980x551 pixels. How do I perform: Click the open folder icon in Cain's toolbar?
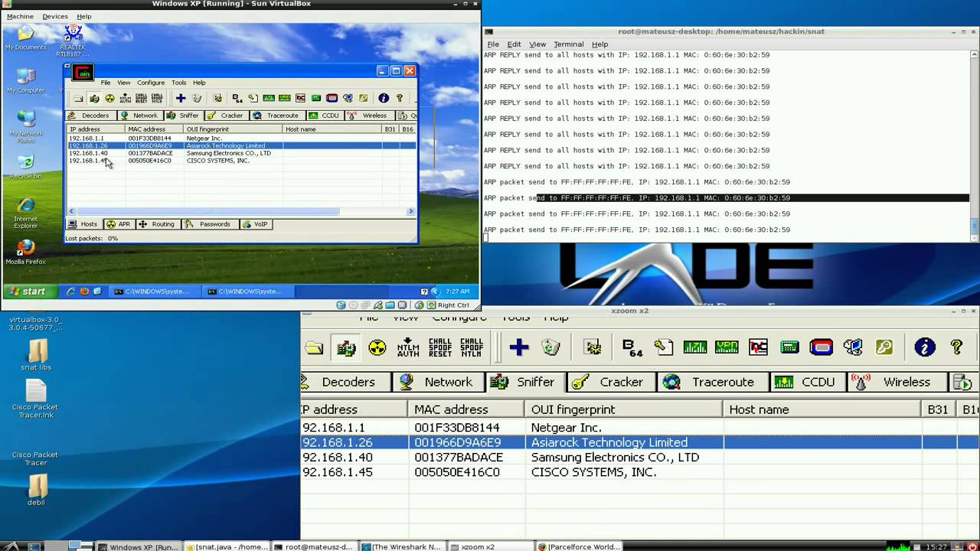(78, 98)
